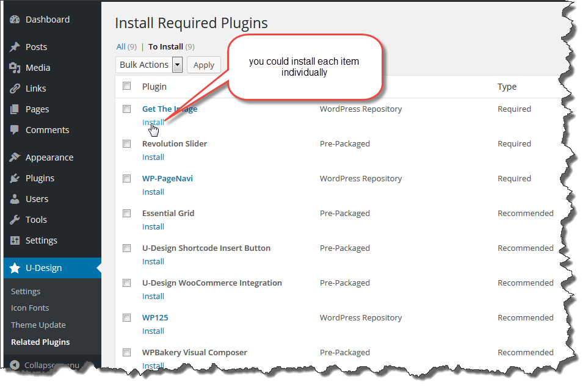The width and height of the screenshot is (588, 390).
Task: Open U-Design Settings submenu item
Action: [x=26, y=291]
